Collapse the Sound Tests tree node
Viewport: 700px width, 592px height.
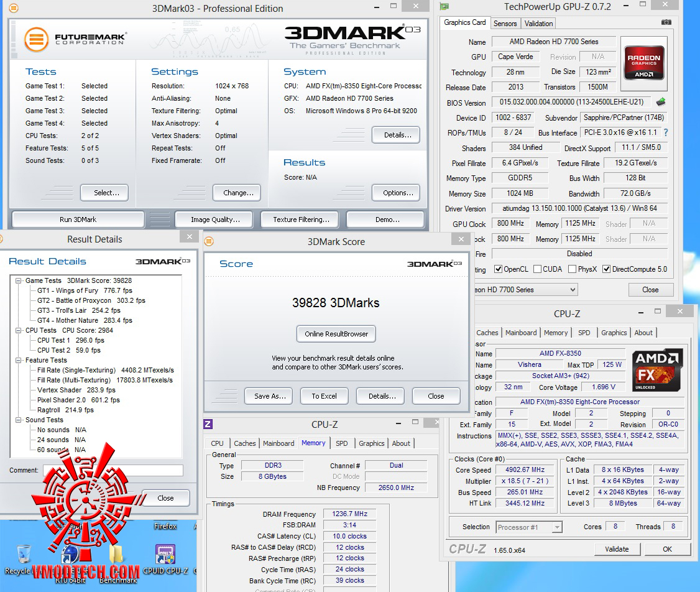18,420
